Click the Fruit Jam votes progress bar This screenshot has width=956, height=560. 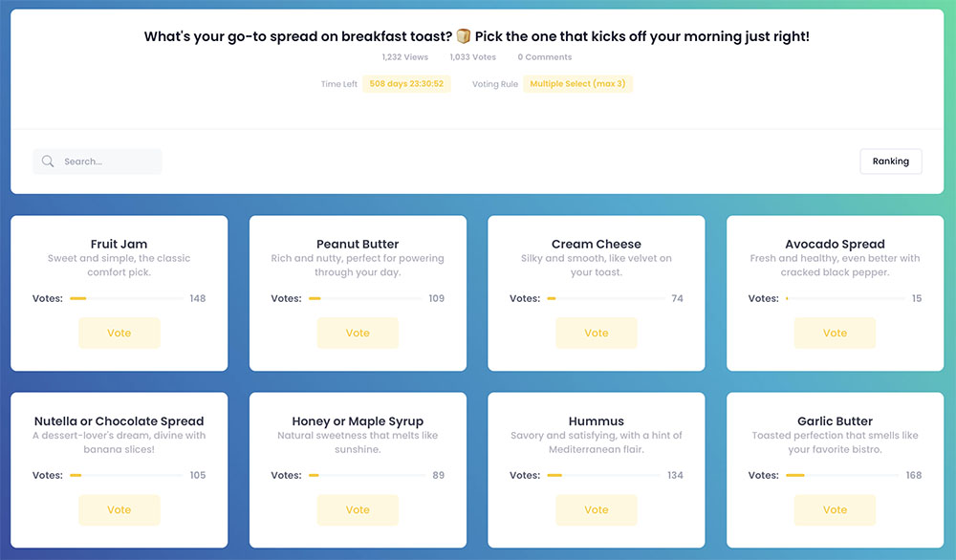point(126,299)
